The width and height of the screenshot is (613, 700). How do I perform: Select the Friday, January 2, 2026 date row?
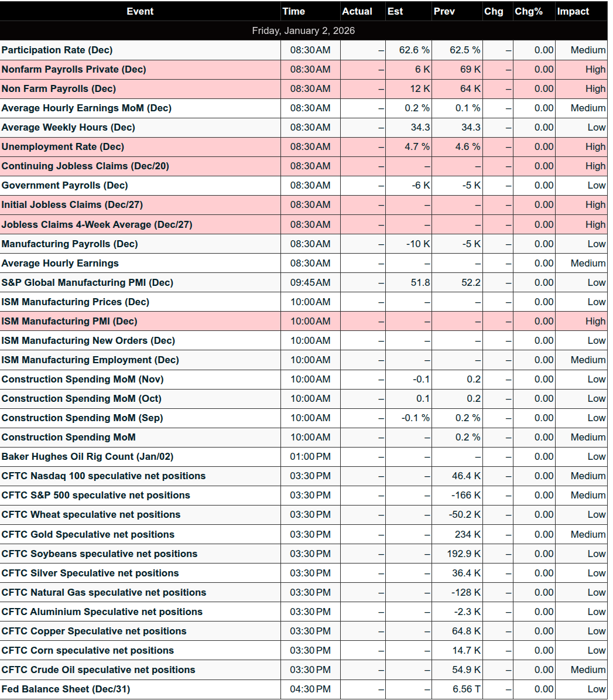click(x=303, y=30)
